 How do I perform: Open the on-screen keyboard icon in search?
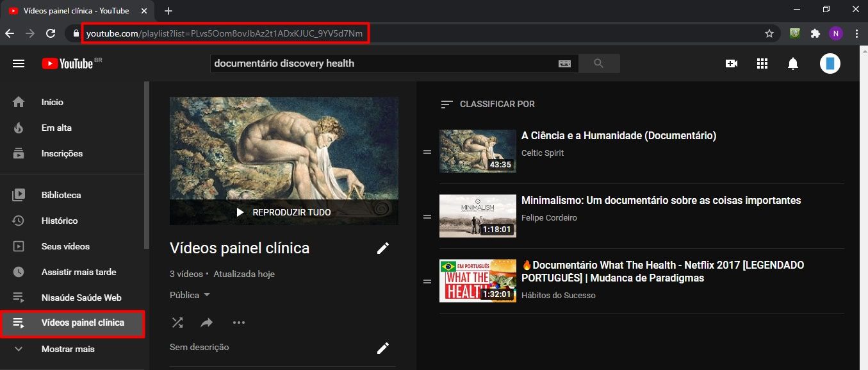[x=564, y=63]
